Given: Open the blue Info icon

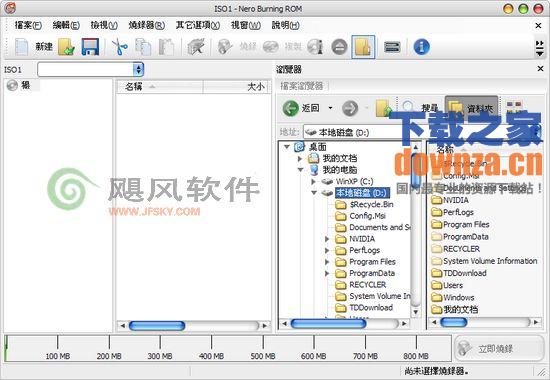Looking at the screenshot, I should 422,47.
